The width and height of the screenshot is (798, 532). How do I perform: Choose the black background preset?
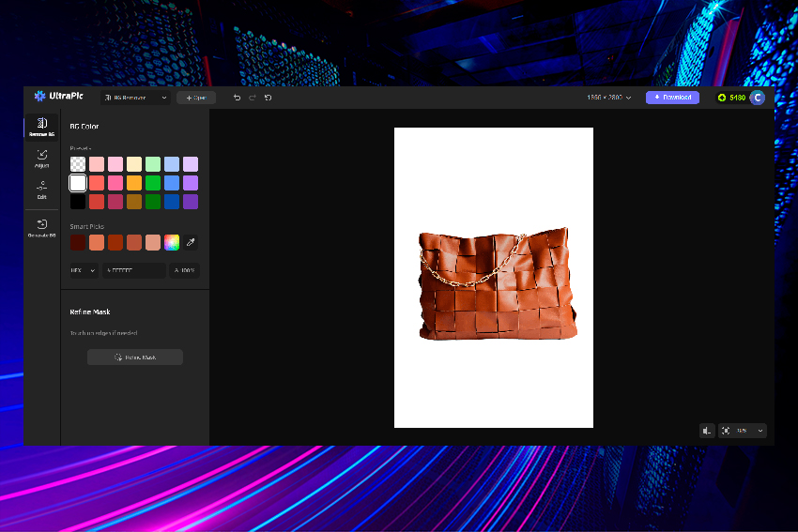[x=78, y=202]
